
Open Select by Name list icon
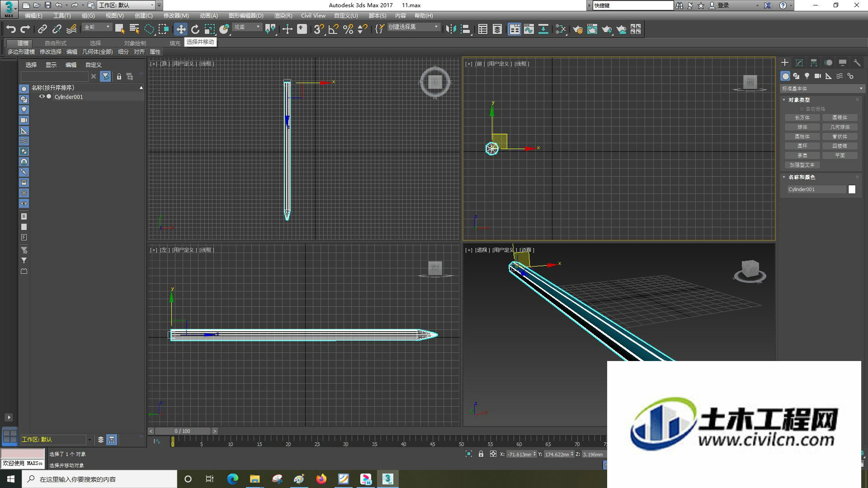point(134,29)
